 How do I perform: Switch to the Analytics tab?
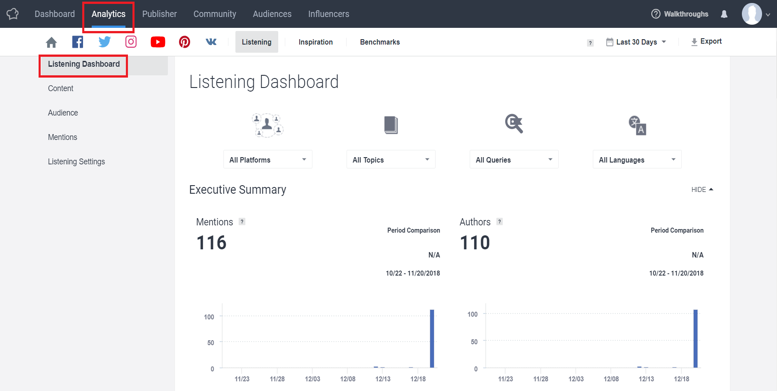(108, 14)
